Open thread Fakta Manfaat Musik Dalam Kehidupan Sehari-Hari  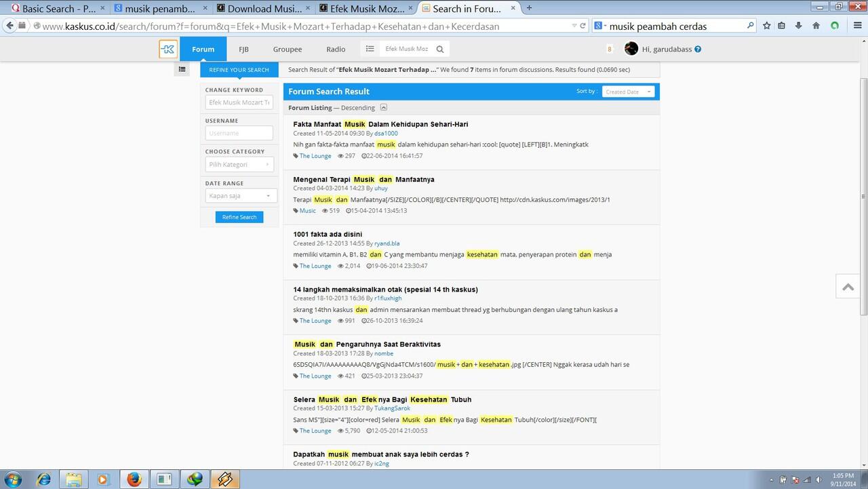(380, 124)
